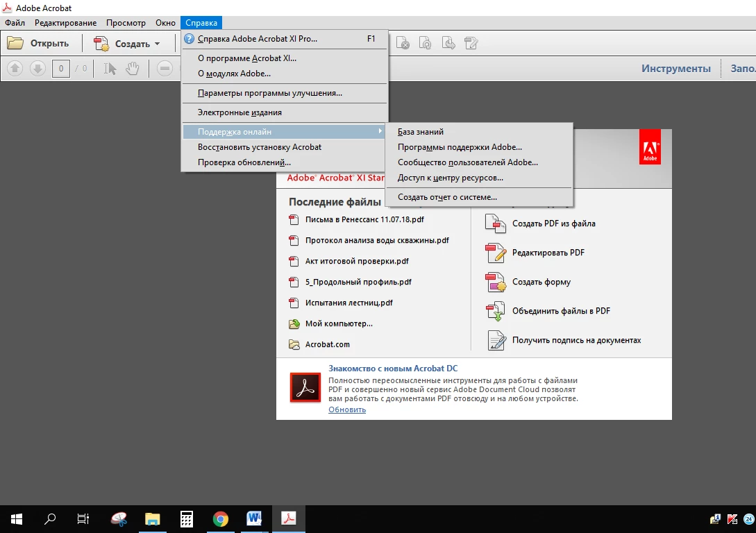Open recent file 5_Продольный профиль.pdf
Image resolution: width=756 pixels, height=533 pixels.
click(358, 282)
